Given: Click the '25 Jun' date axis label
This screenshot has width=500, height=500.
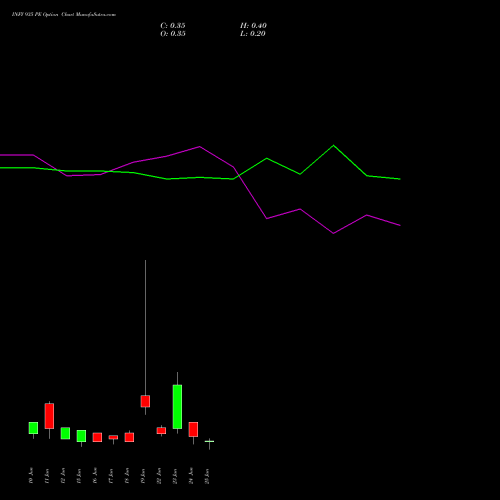Looking at the screenshot, I should tap(207, 476).
